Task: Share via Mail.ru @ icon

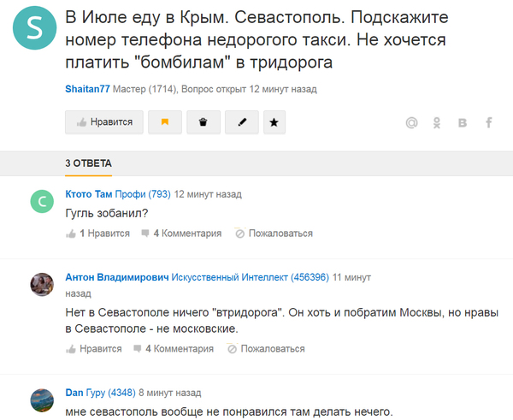Action: 411,123
